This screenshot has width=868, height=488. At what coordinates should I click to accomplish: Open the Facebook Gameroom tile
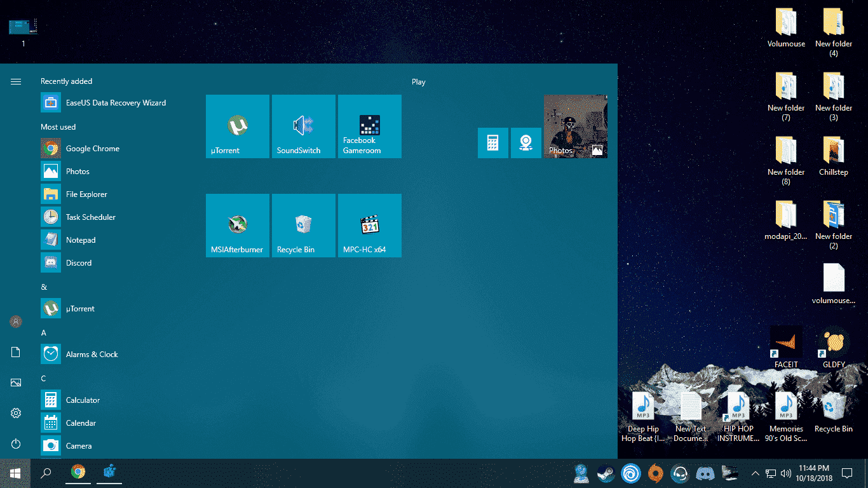click(x=369, y=126)
